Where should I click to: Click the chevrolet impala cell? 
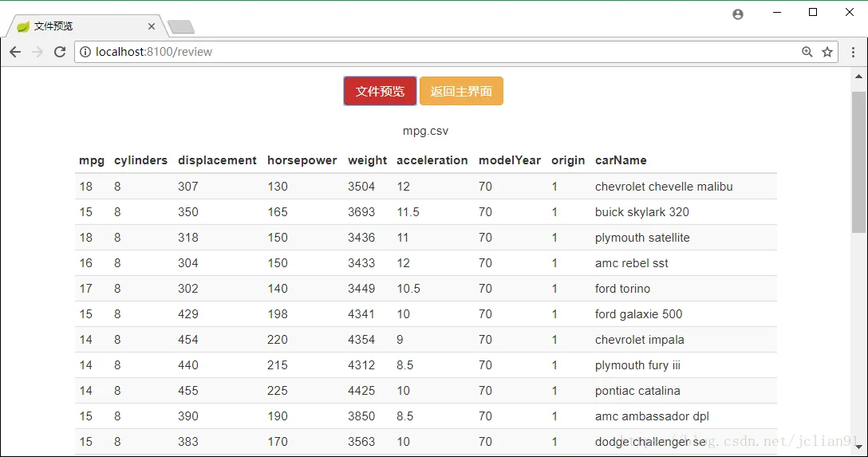tap(639, 339)
